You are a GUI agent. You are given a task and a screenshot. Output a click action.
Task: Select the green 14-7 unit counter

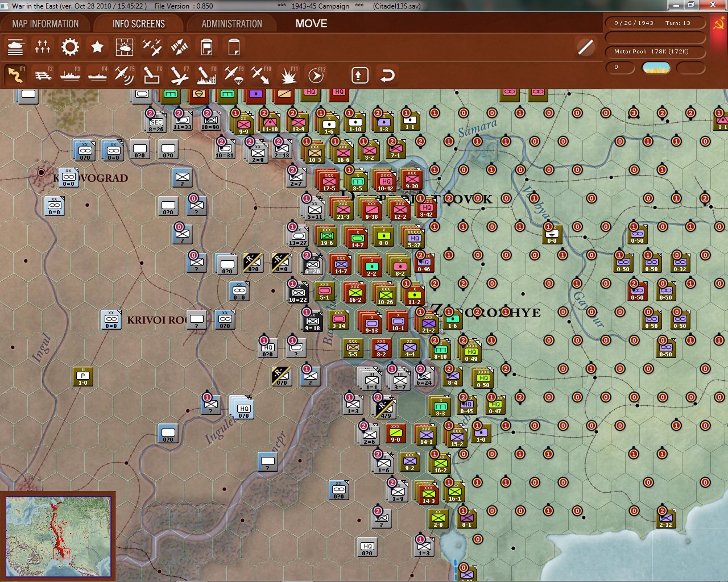(x=357, y=238)
